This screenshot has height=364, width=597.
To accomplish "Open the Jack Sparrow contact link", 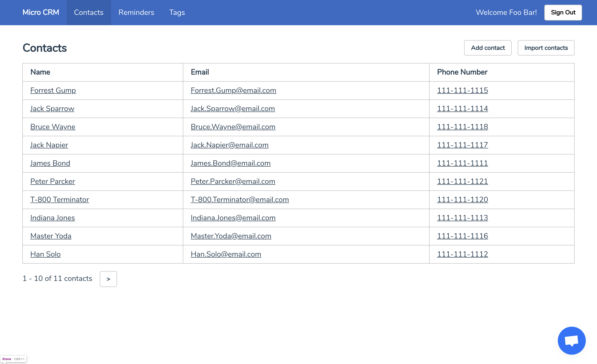I will (52, 108).
